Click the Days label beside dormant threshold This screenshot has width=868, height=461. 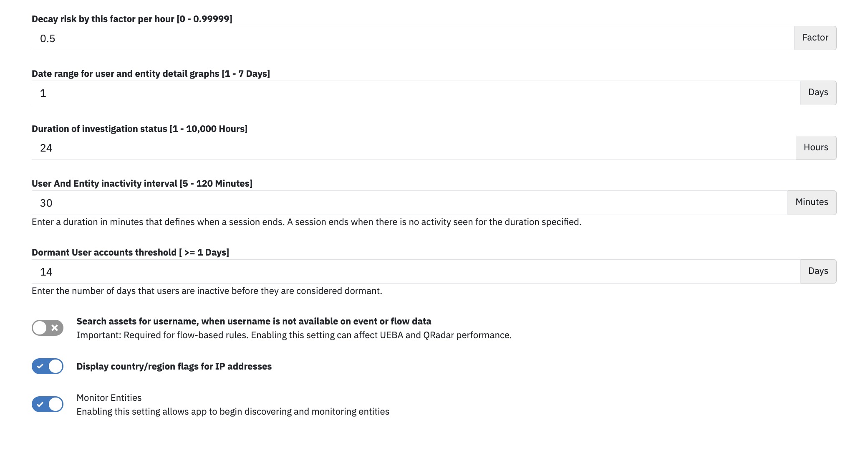(818, 271)
